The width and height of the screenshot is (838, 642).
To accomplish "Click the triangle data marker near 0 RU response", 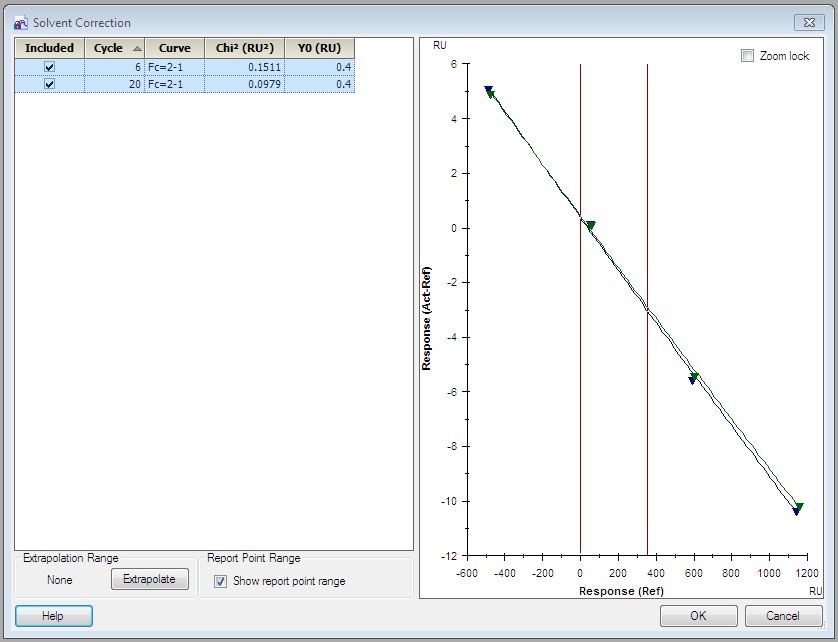I will [x=590, y=226].
